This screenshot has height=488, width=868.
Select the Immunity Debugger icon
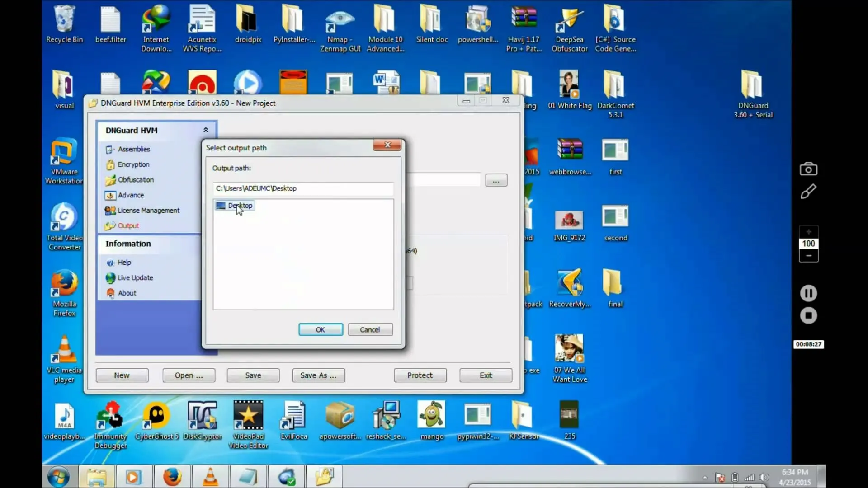(x=110, y=426)
